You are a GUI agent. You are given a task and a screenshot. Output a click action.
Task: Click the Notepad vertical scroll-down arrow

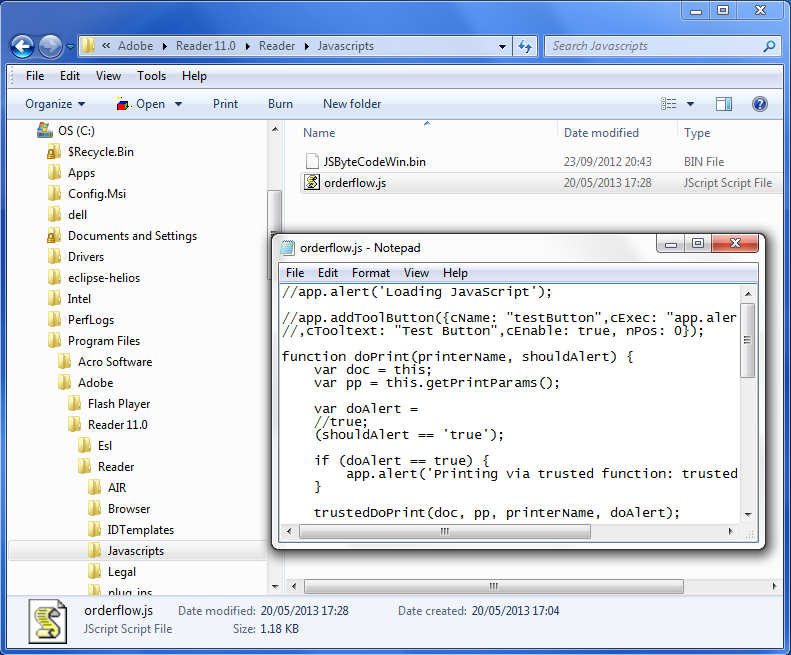[x=748, y=515]
